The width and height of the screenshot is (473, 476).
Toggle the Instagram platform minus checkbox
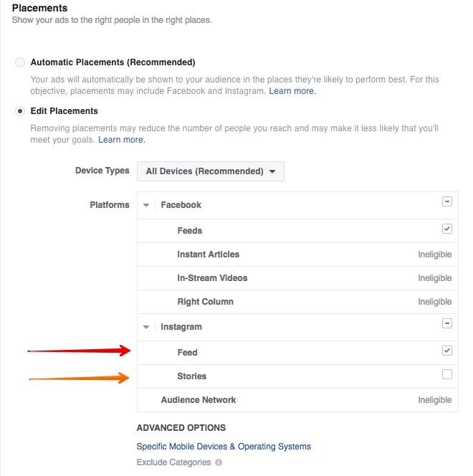tap(447, 323)
